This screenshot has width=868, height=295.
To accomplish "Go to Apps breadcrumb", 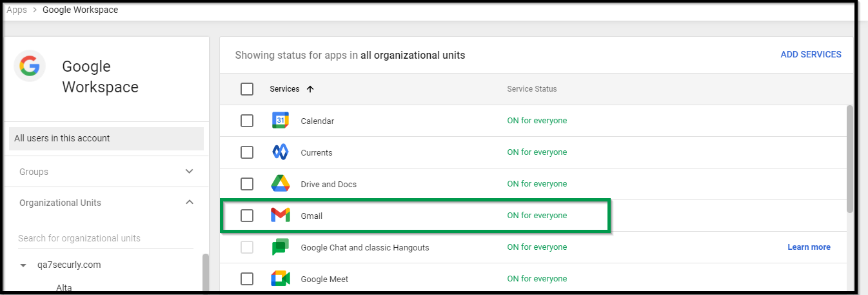I will [x=17, y=10].
